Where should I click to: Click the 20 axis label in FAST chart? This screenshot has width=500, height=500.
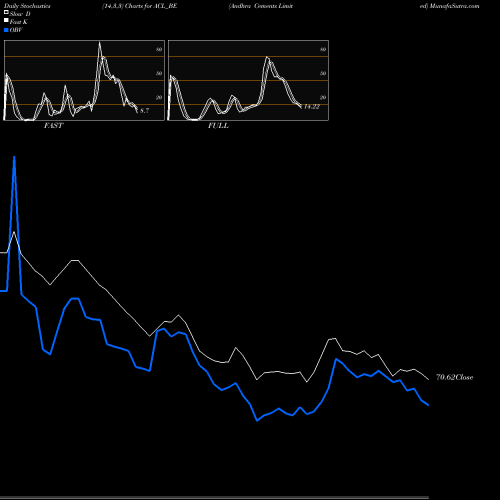point(159,97)
